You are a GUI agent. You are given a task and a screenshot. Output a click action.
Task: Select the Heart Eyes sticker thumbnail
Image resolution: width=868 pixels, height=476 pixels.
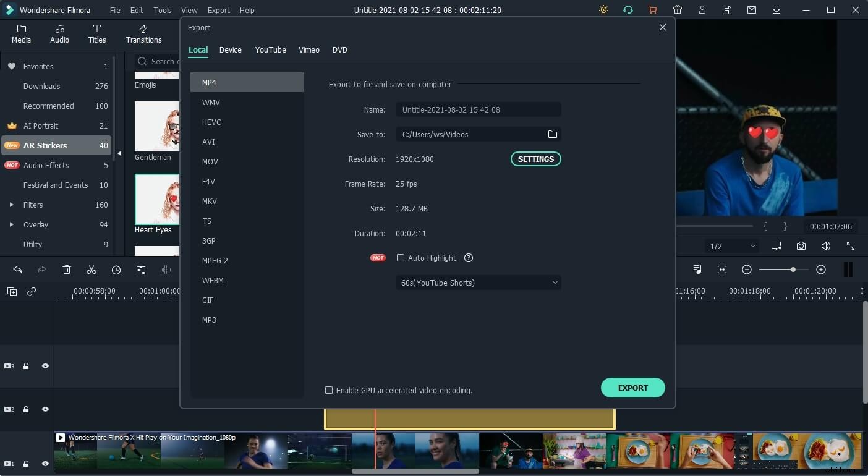click(156, 199)
